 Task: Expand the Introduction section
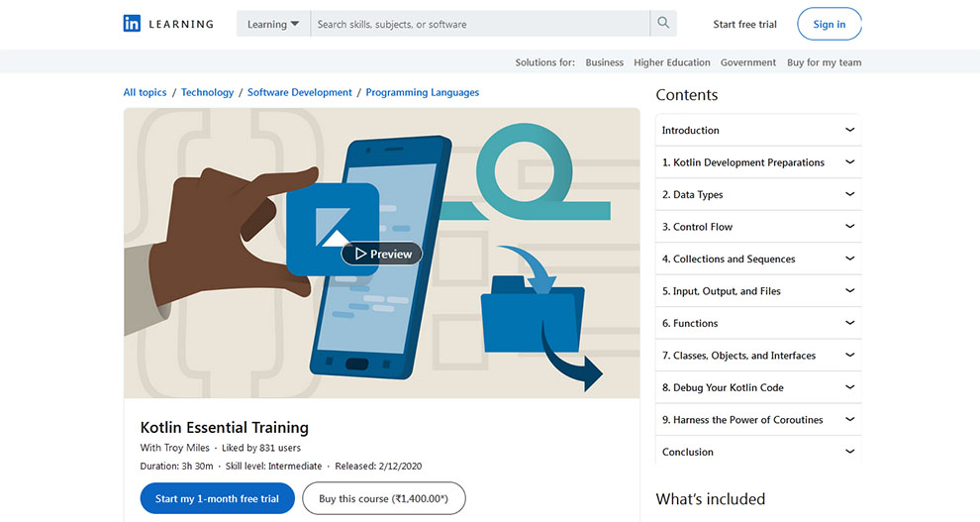[x=758, y=130]
